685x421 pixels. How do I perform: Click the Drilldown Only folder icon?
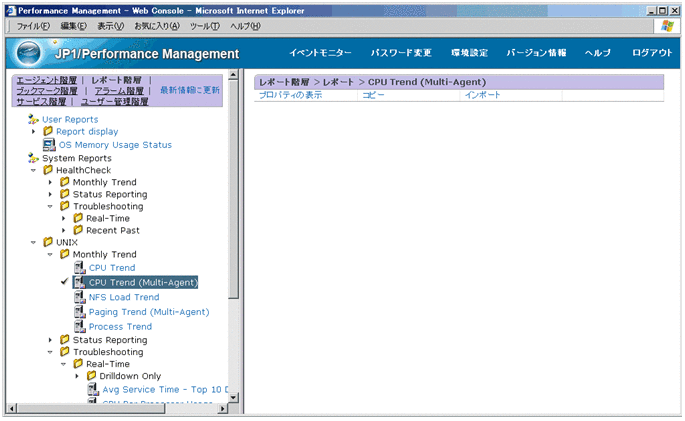pos(91,376)
